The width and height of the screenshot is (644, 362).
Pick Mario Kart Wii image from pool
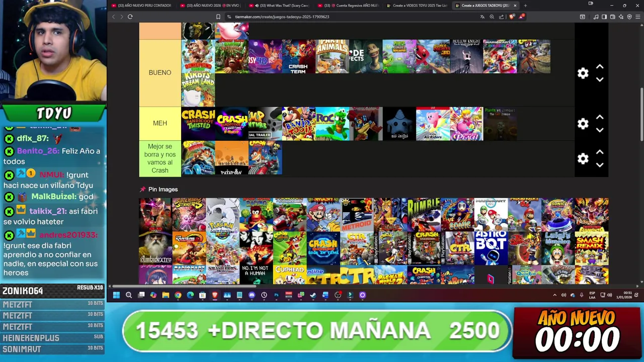(491, 215)
